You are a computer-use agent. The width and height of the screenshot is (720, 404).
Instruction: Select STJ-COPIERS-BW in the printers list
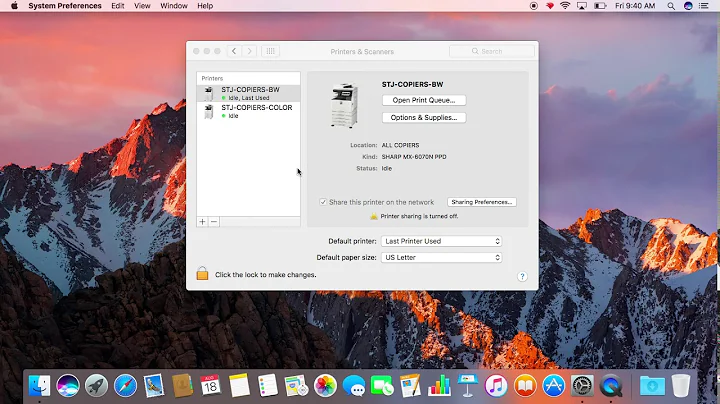[x=248, y=93]
